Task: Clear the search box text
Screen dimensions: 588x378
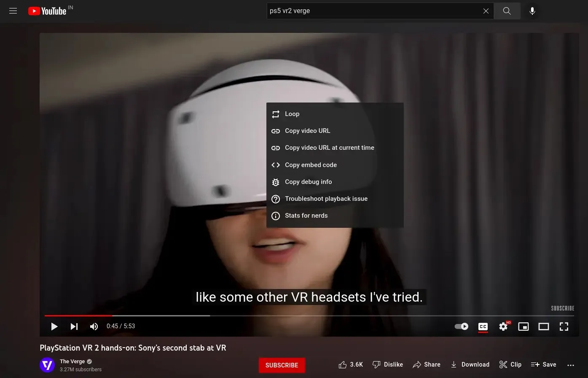Action: click(486, 11)
